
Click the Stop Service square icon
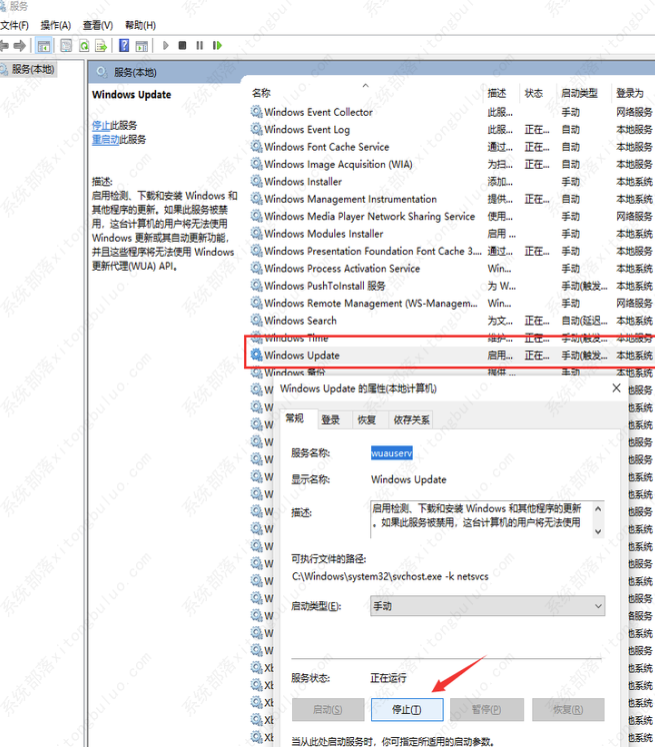coord(182,45)
